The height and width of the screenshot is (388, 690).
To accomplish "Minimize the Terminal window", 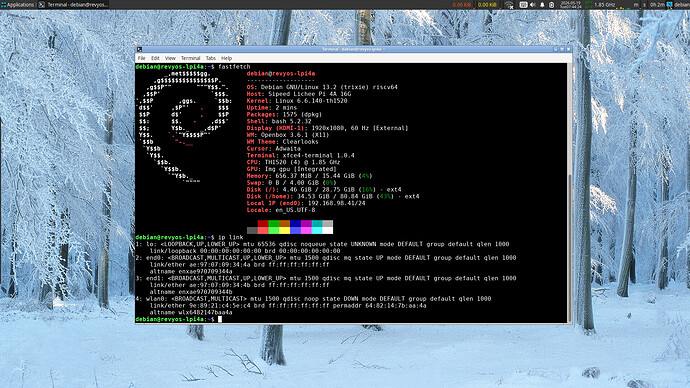I will pos(555,49).
